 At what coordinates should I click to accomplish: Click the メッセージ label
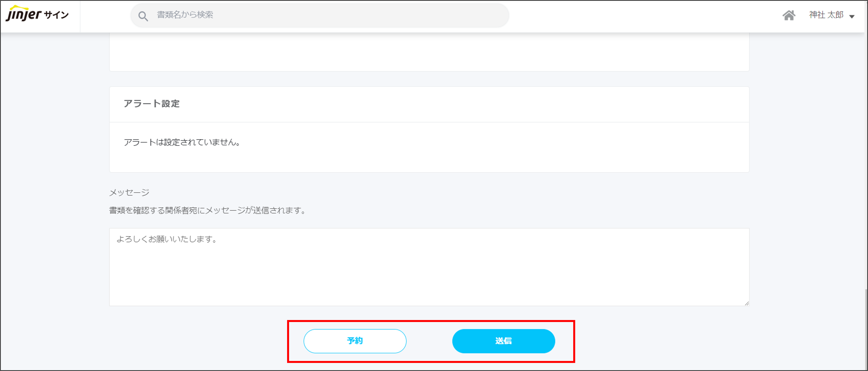coord(129,192)
